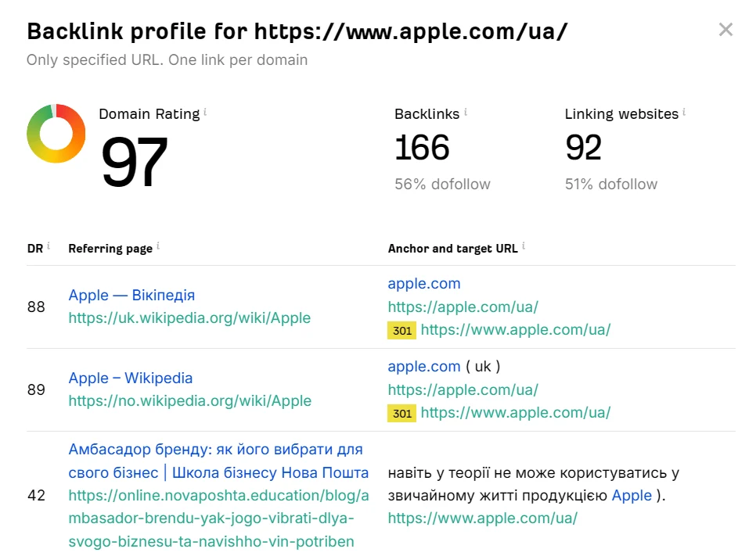756x556 pixels.
Task: Open the 'Apple — Вікіпедія' referring page
Action: [131, 295]
